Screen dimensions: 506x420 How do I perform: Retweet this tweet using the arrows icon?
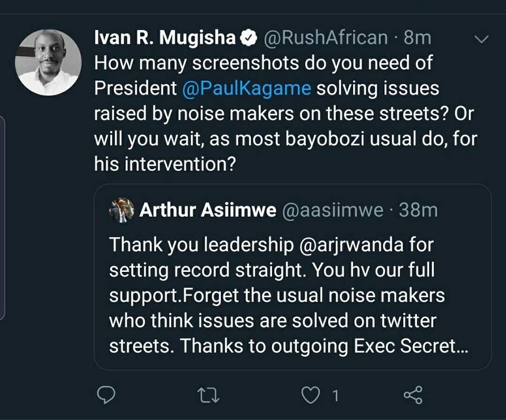[209, 395]
